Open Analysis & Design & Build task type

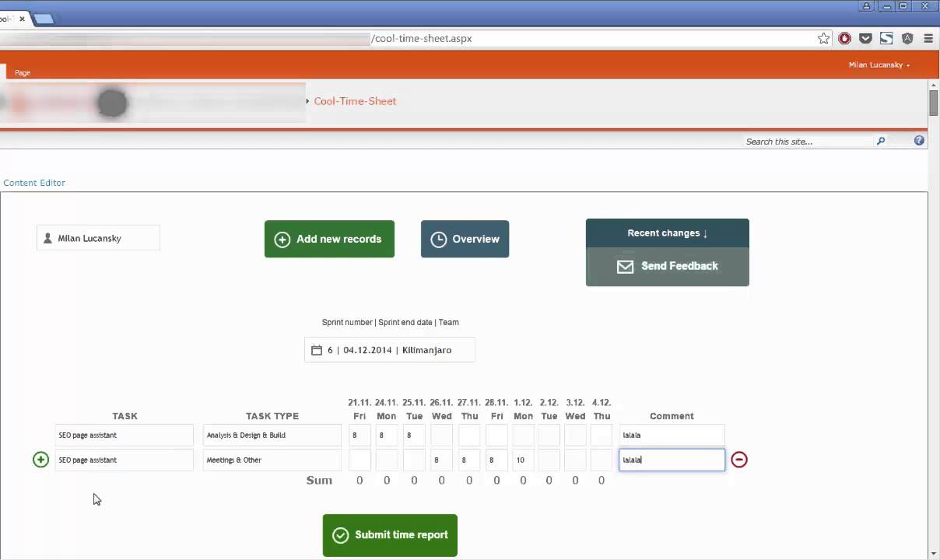point(272,436)
